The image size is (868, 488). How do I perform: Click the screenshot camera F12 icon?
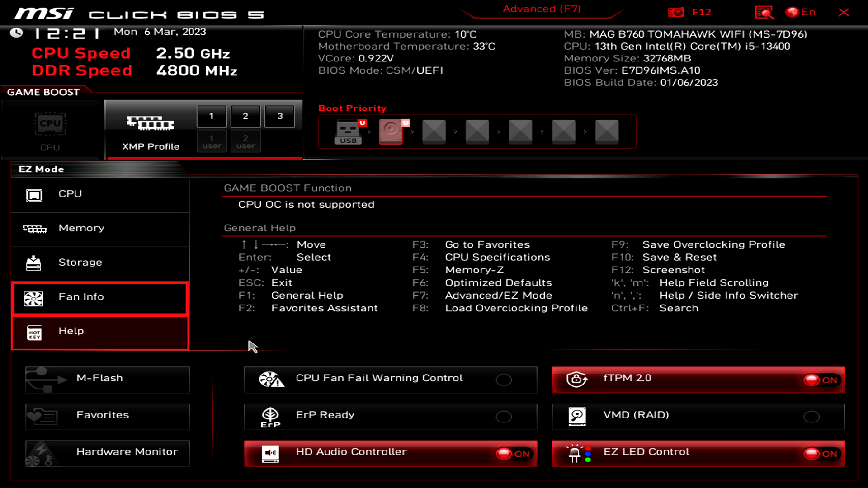coord(676,12)
